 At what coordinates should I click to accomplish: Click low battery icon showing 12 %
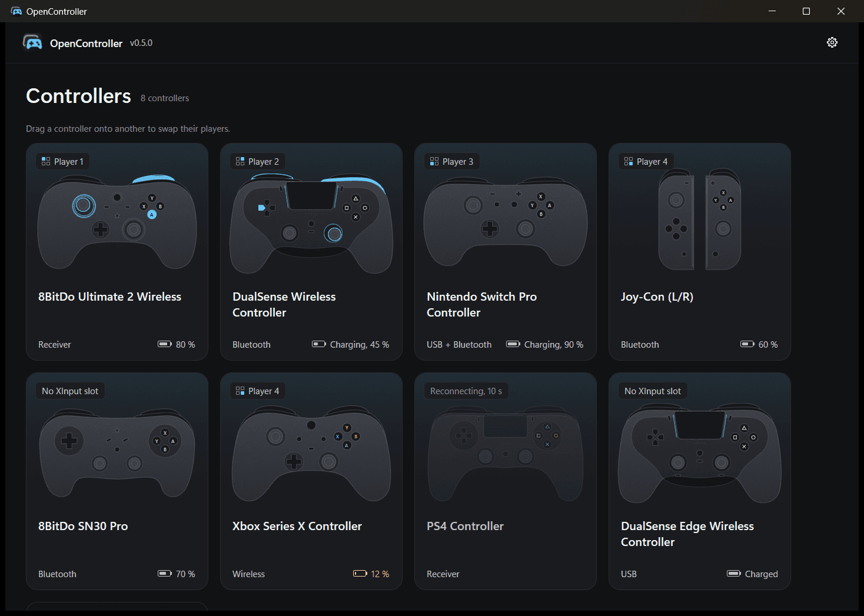point(360,573)
